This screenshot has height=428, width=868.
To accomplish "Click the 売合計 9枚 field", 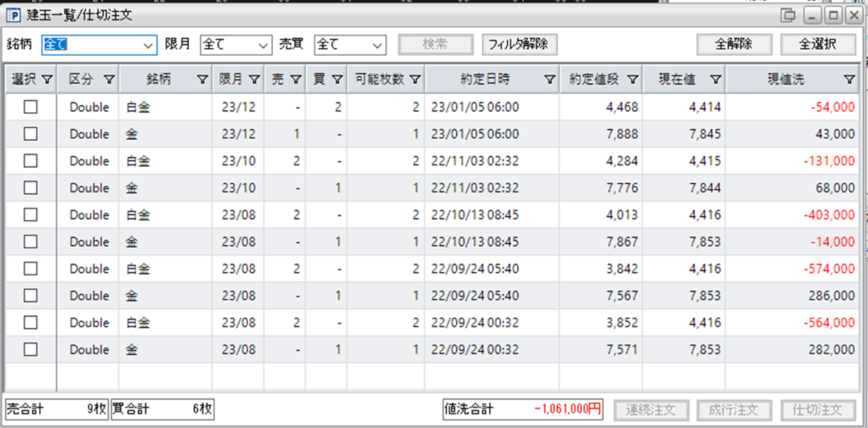I will 57,409.
